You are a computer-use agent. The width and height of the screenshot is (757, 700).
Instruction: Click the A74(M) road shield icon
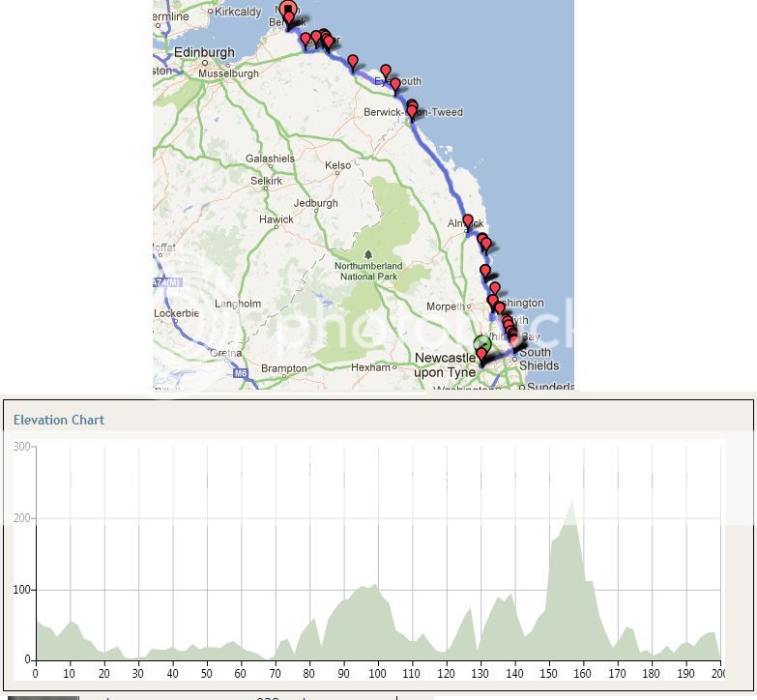[166, 283]
